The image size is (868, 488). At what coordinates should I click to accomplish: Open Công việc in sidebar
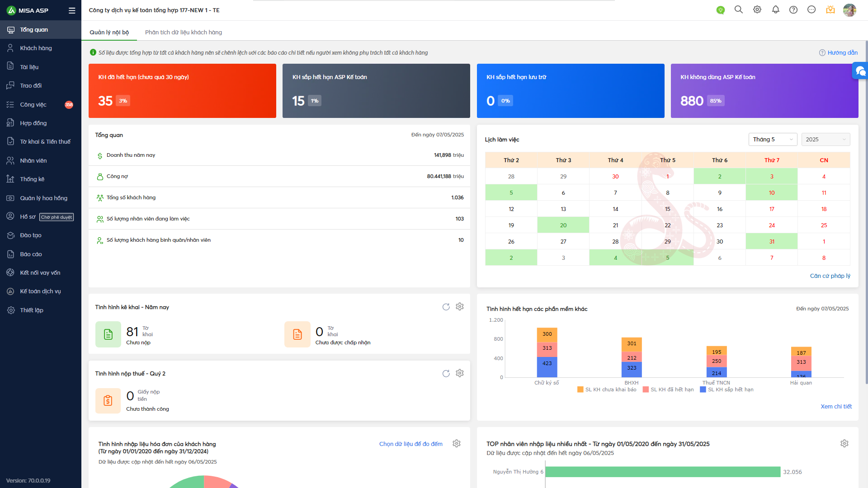tap(41, 104)
